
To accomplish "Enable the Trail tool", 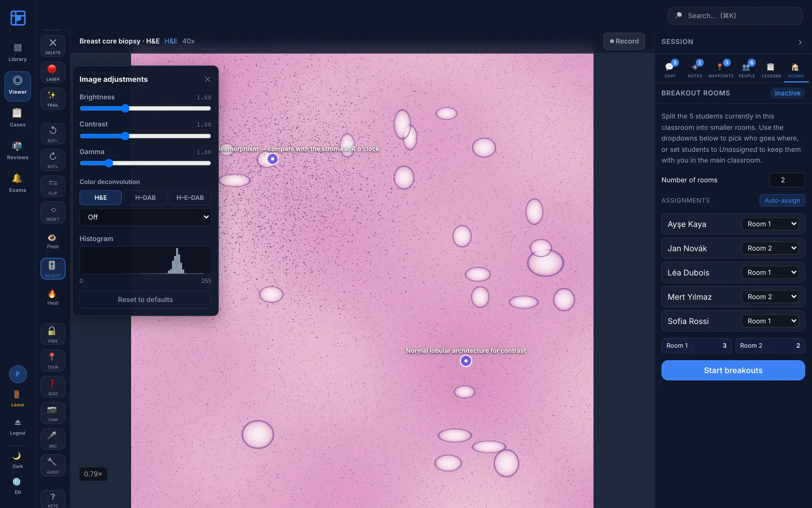I will tap(53, 98).
